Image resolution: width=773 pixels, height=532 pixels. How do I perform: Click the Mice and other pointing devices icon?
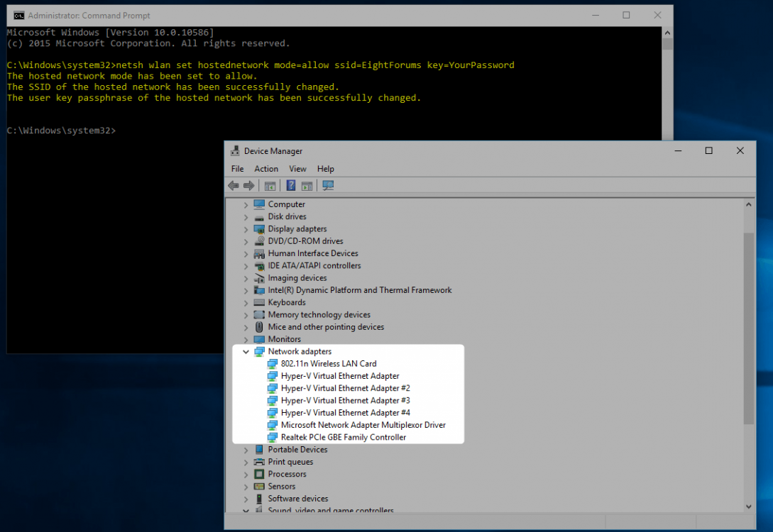[x=259, y=326]
